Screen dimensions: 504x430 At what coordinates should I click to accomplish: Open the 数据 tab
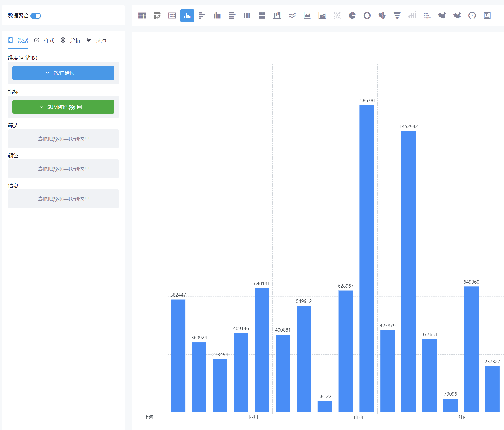point(18,40)
